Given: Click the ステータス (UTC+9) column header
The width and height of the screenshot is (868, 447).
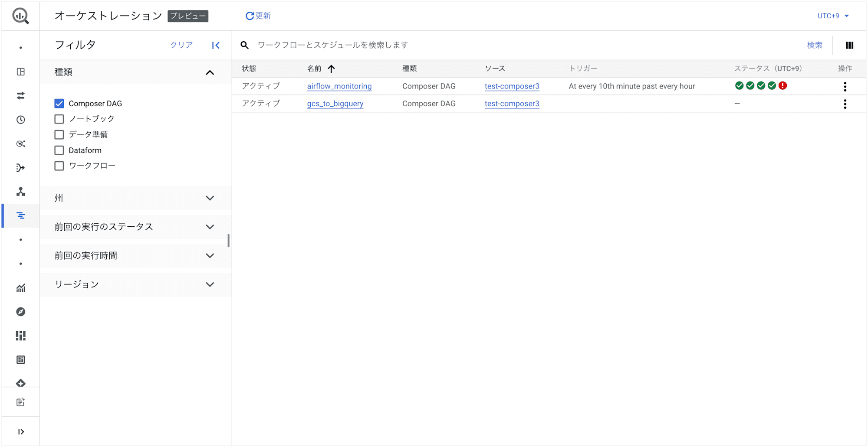Looking at the screenshot, I should pyautogui.click(x=768, y=69).
